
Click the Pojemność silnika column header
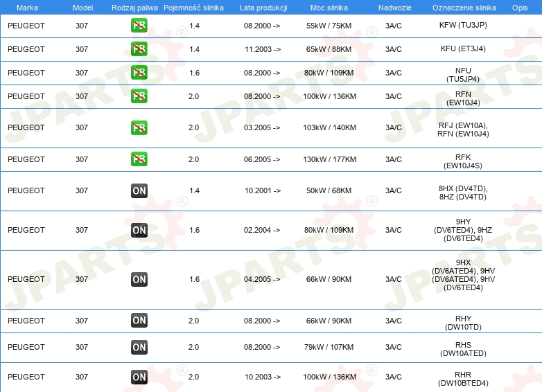tap(193, 8)
